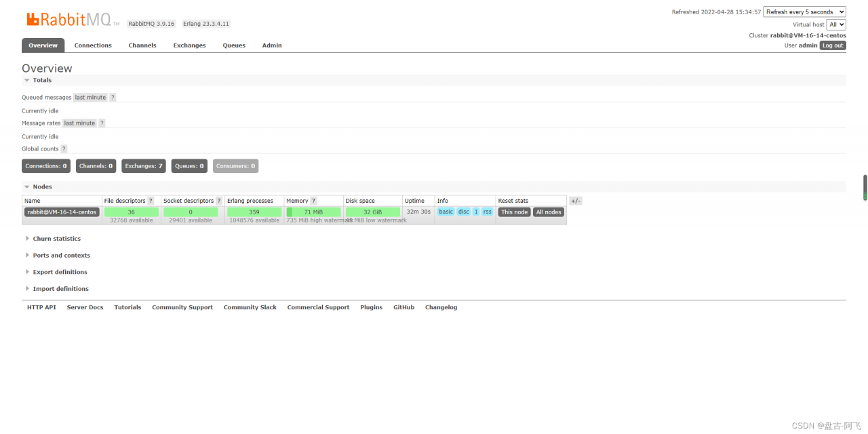The width and height of the screenshot is (868, 434).
Task: Click the Log out button
Action: click(833, 45)
